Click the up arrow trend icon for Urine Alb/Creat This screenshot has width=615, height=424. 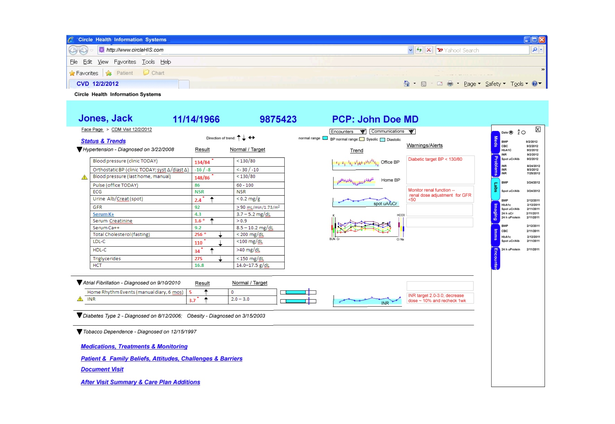click(212, 199)
